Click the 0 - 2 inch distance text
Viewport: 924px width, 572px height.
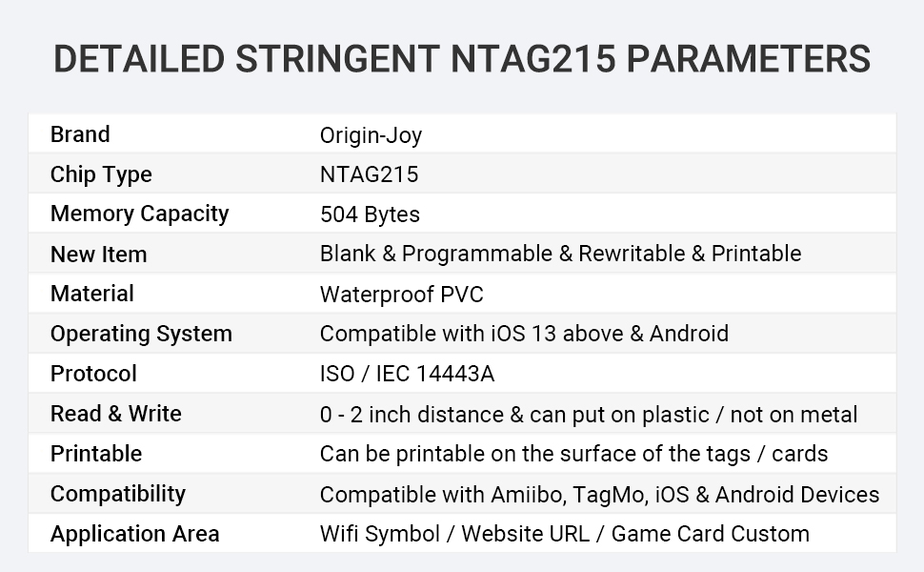[412, 415]
